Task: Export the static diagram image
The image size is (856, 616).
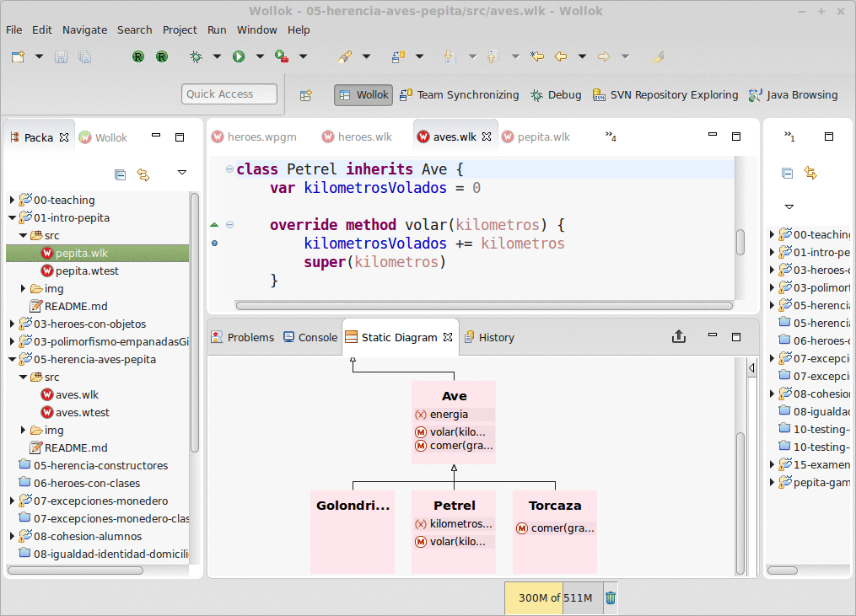Action: point(679,337)
